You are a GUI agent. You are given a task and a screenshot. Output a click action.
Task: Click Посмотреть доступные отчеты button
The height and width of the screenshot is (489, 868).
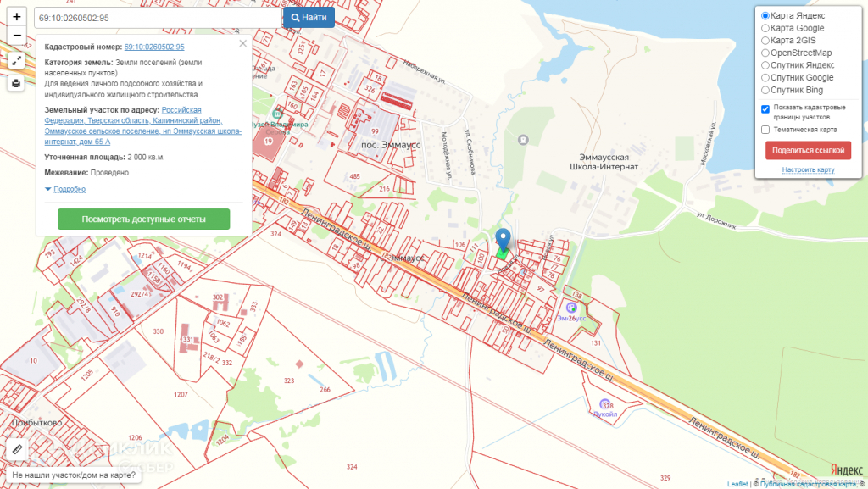143,219
